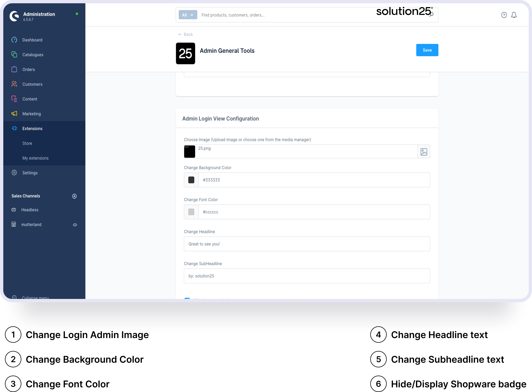
Task: Click the Marketing icon in sidebar
Action: 15,114
